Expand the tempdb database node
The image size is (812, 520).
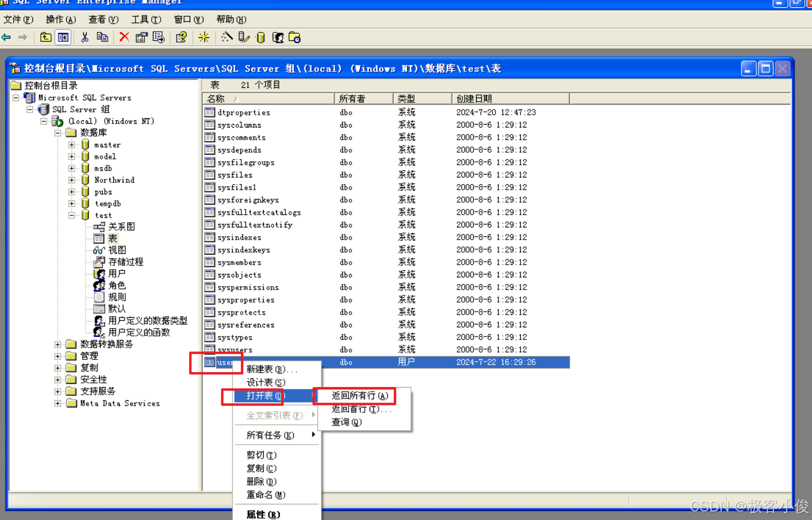click(72, 203)
